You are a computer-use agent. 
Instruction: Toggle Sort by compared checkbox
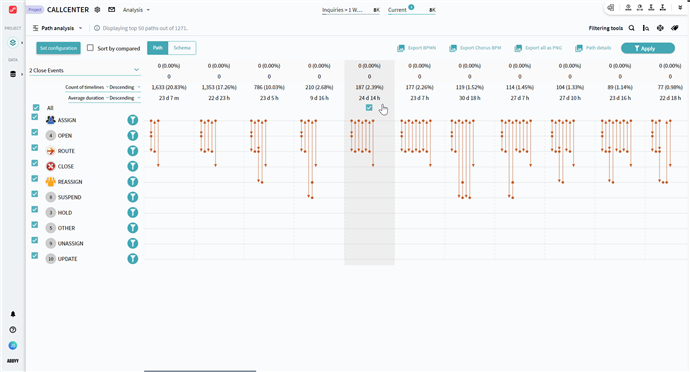point(90,48)
